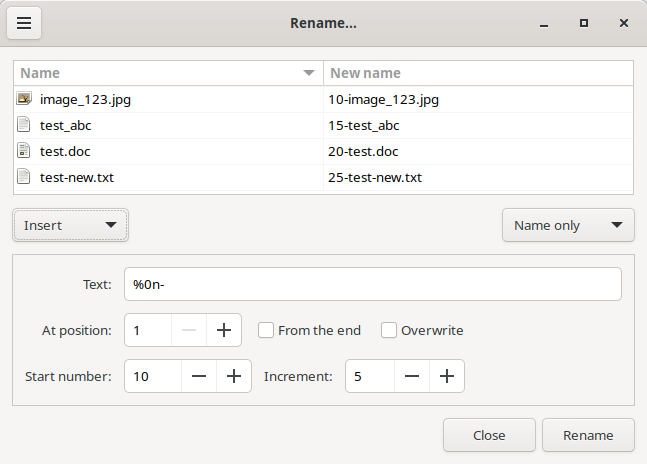Decrease the Increment value
The width and height of the screenshot is (647, 464).
pos(412,376)
